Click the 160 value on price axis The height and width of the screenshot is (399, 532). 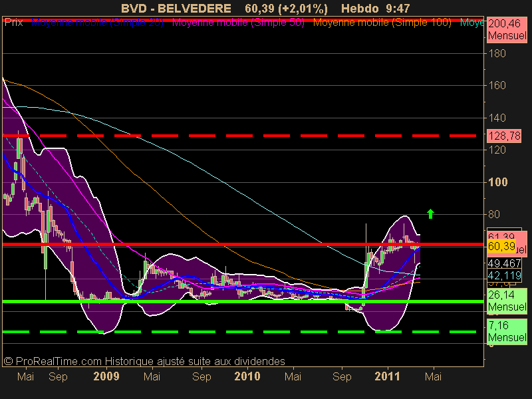tap(497, 85)
